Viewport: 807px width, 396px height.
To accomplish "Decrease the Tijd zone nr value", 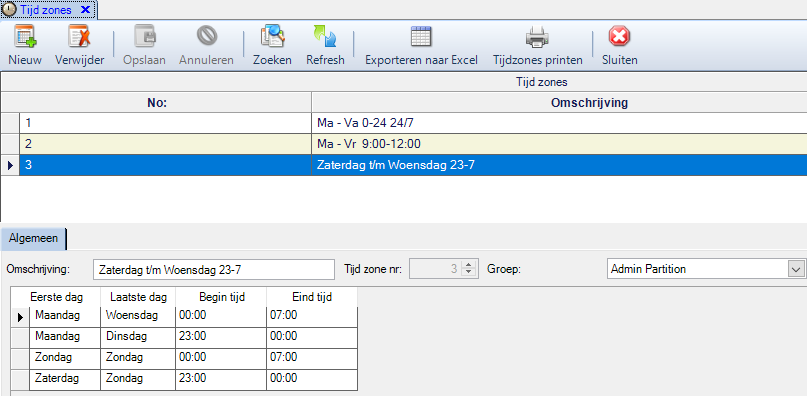I will (468, 273).
